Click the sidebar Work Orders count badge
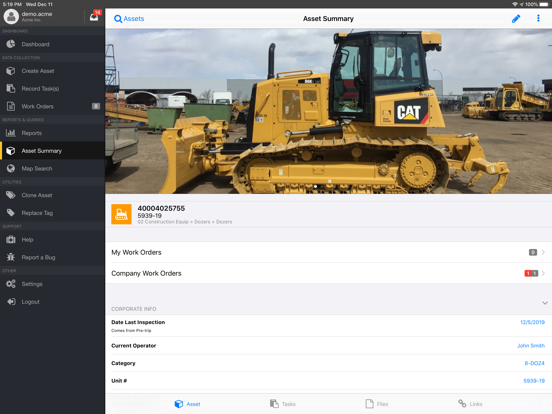The width and height of the screenshot is (552, 414). (x=96, y=106)
